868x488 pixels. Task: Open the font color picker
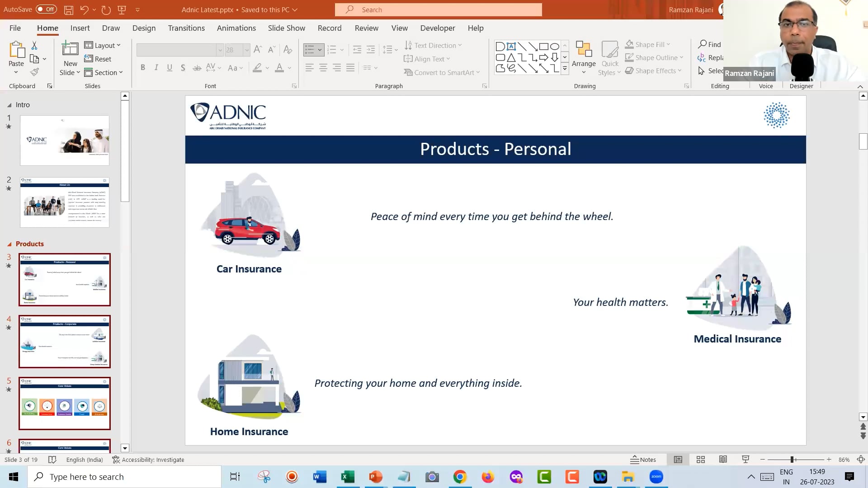point(289,68)
